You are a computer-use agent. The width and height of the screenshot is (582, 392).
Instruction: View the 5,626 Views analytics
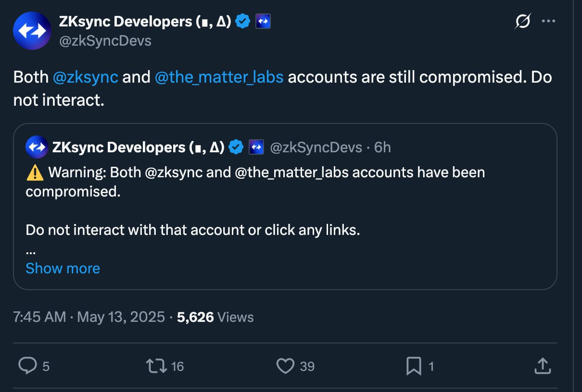tap(215, 317)
